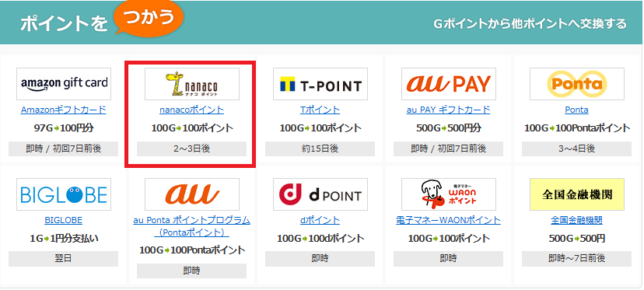Click the 1G→1円分支払い rate text

pos(64,238)
